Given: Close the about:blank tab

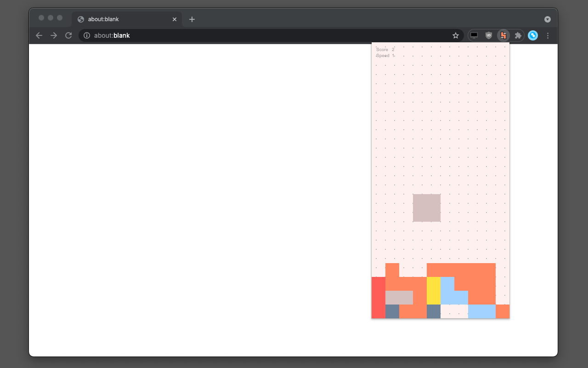Looking at the screenshot, I should coord(175,19).
